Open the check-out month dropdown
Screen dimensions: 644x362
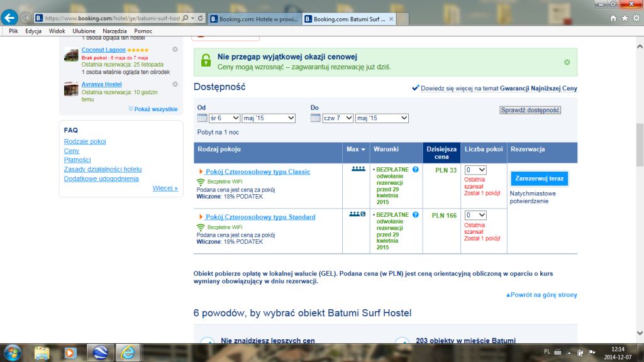pos(382,118)
